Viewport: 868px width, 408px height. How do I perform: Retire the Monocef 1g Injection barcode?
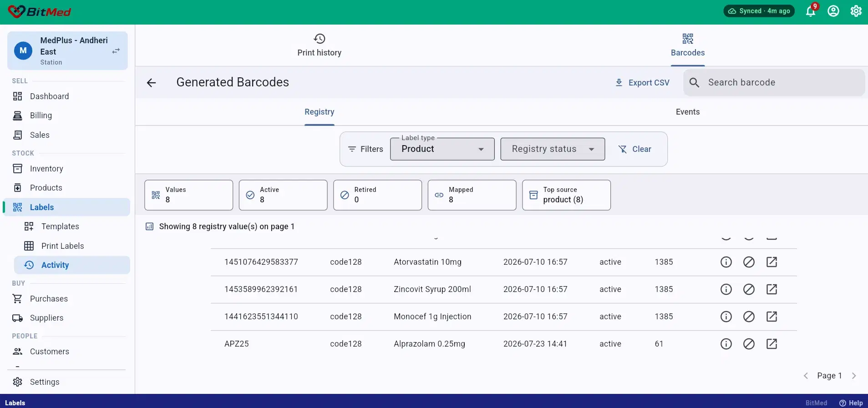[749, 317]
